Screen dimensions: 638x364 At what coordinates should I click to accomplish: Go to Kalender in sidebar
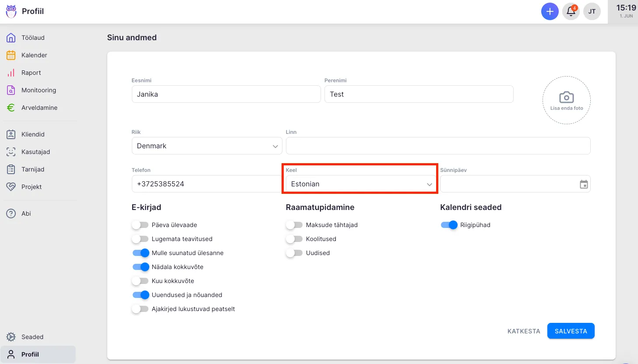[34, 55]
